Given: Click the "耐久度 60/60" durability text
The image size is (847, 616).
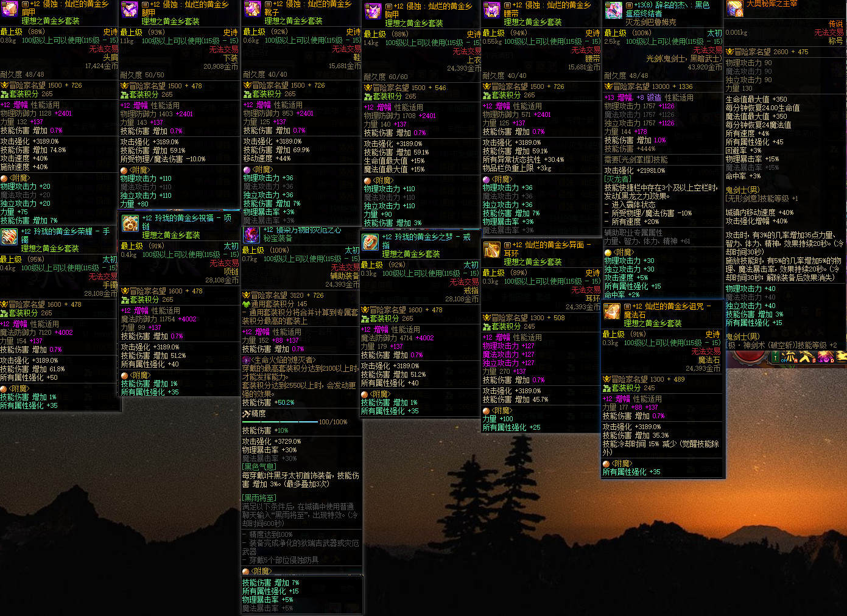Looking at the screenshot, I should pyautogui.click(x=385, y=77).
